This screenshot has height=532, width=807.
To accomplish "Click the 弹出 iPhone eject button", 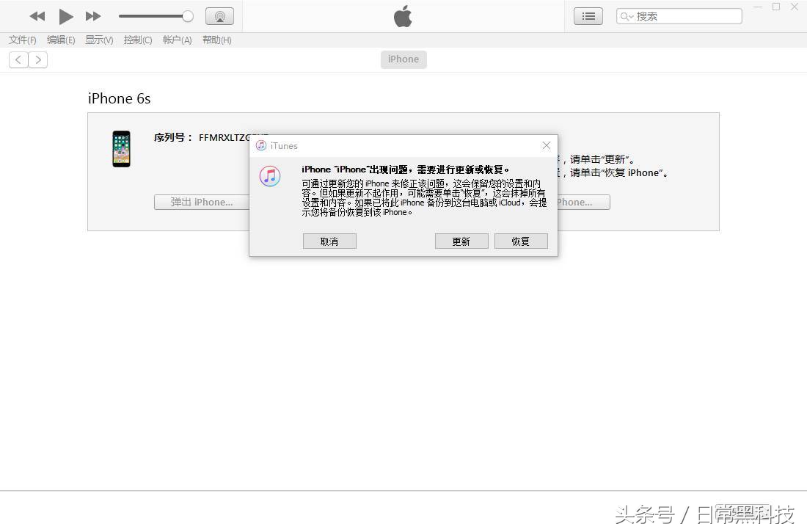I will click(x=202, y=202).
